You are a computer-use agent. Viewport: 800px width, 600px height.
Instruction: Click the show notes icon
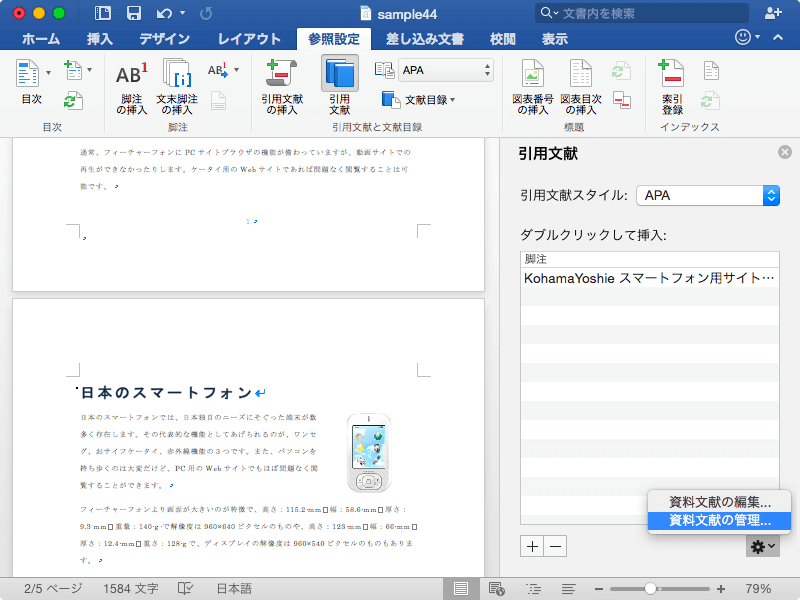coord(218,101)
